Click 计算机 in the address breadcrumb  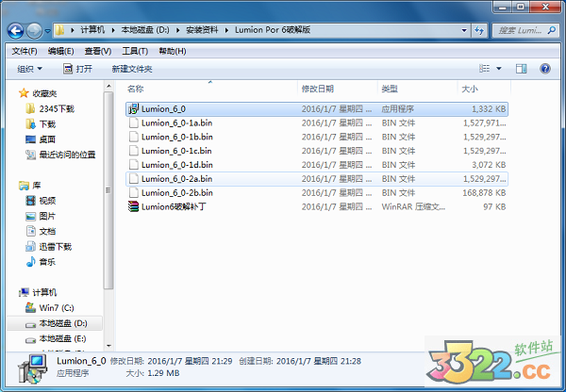coord(92,30)
